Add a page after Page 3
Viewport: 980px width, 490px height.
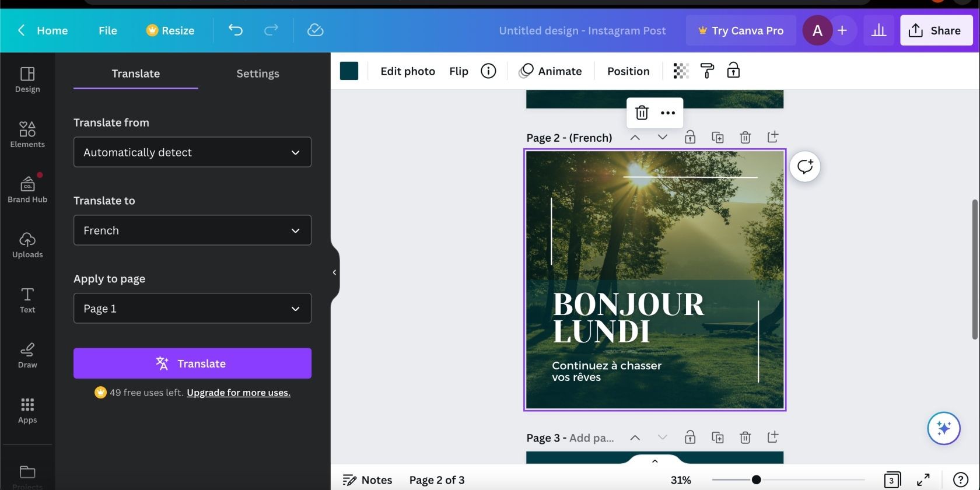(x=773, y=437)
